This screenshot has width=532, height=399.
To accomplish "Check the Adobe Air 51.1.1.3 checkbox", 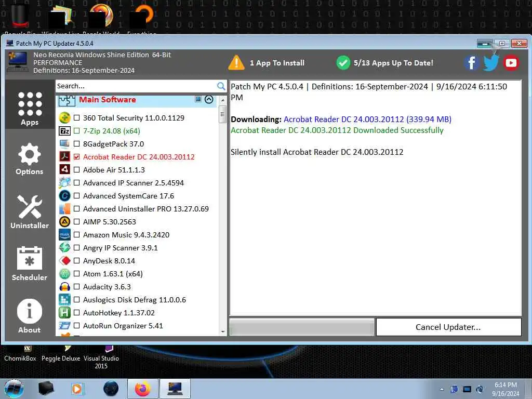I will click(x=77, y=170).
